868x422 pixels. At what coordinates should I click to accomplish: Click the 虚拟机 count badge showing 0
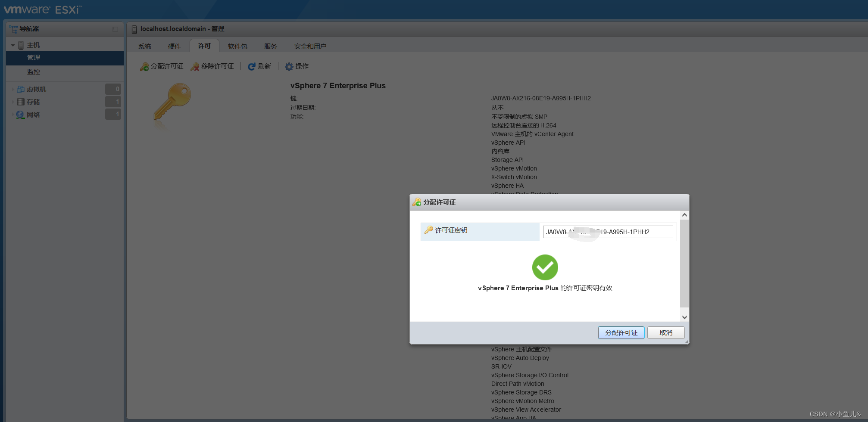tap(113, 89)
